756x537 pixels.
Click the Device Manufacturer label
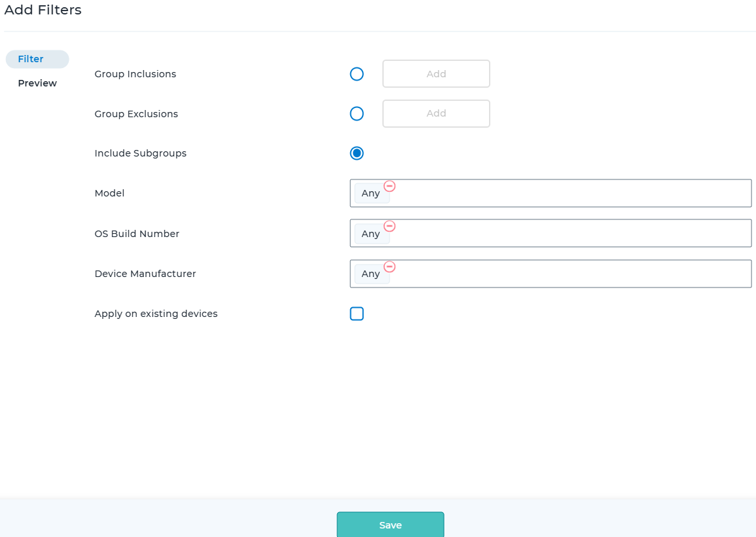pos(145,274)
